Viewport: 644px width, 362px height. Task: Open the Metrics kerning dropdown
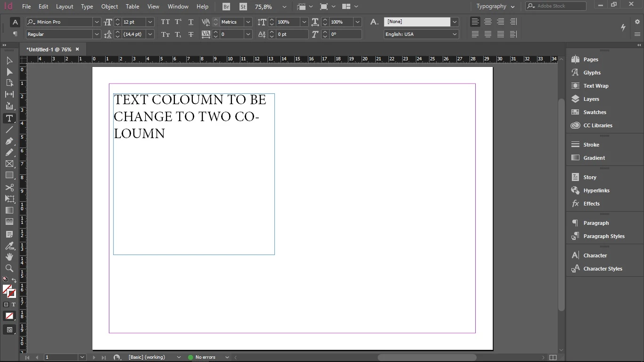(248, 22)
